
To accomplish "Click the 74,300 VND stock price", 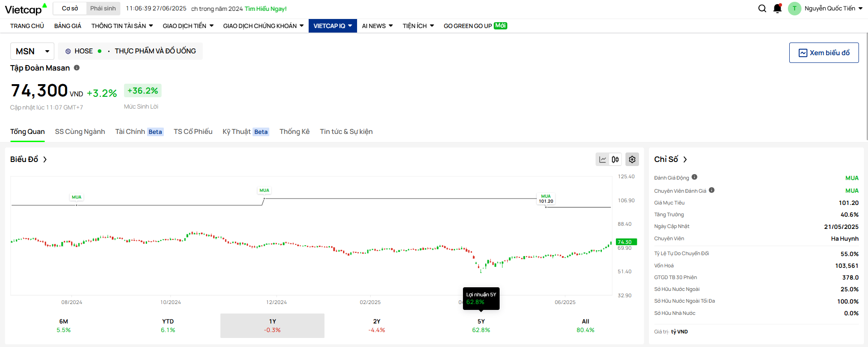I will (x=47, y=91).
